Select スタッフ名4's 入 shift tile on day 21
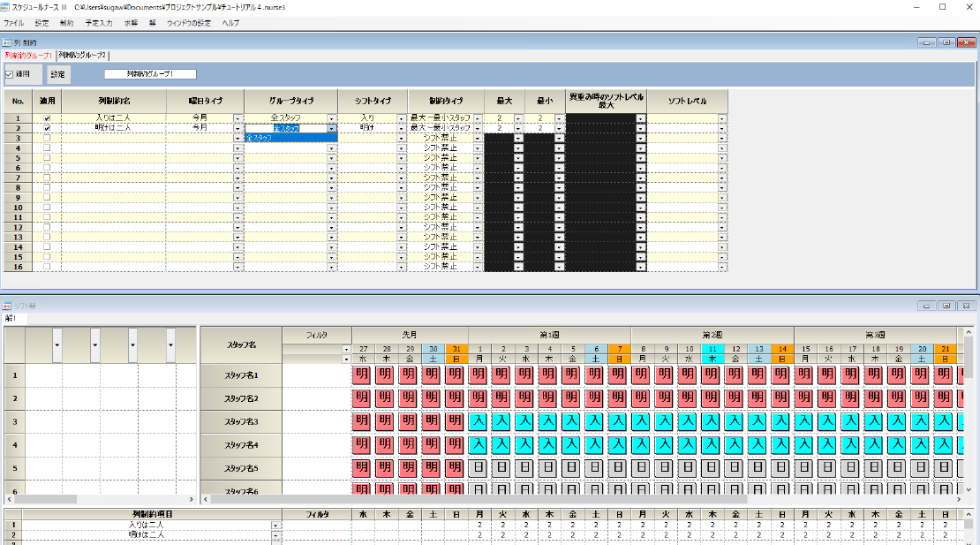The width and height of the screenshot is (980, 545). 944,445
